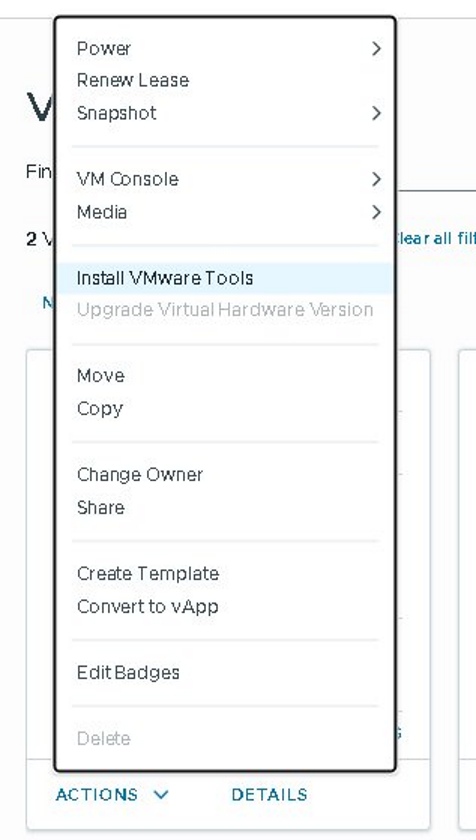Expand the Media submenu chevron

376,212
